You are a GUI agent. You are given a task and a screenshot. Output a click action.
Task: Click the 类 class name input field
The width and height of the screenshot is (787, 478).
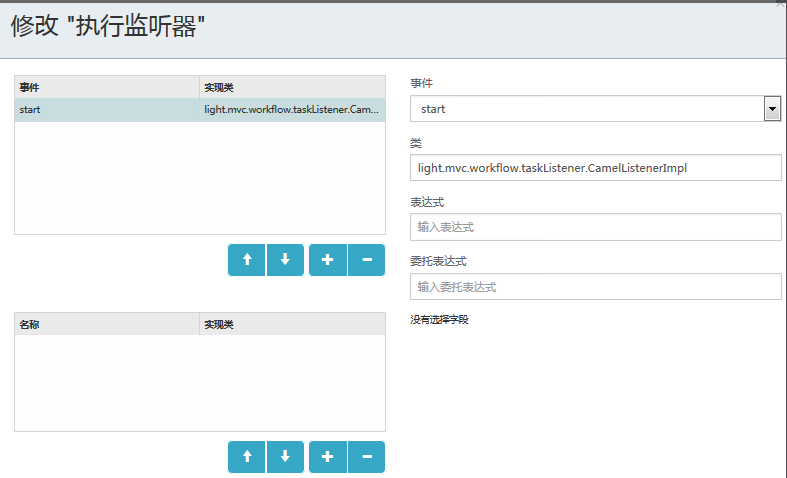click(595, 168)
